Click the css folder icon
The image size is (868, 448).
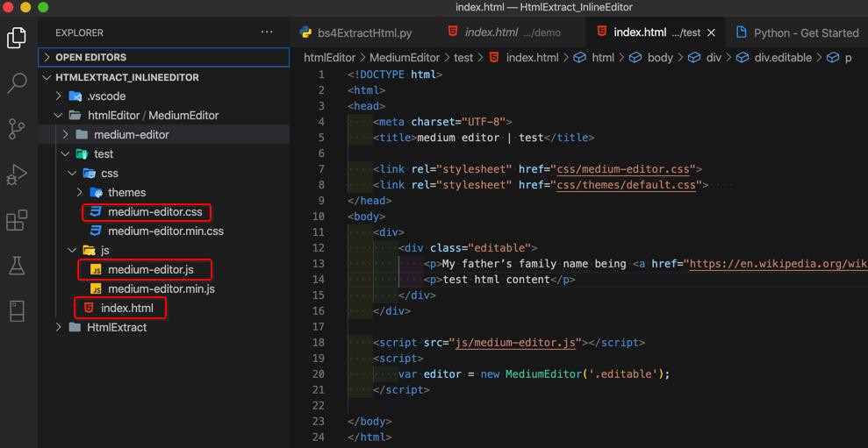click(x=89, y=173)
